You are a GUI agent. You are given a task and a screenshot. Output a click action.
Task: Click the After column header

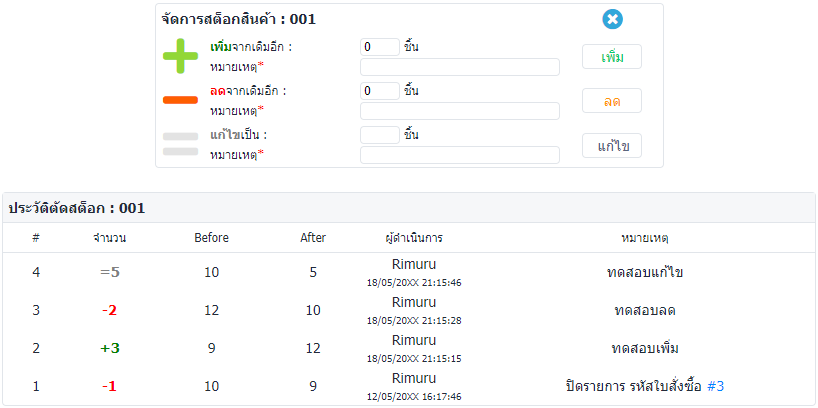coord(313,238)
